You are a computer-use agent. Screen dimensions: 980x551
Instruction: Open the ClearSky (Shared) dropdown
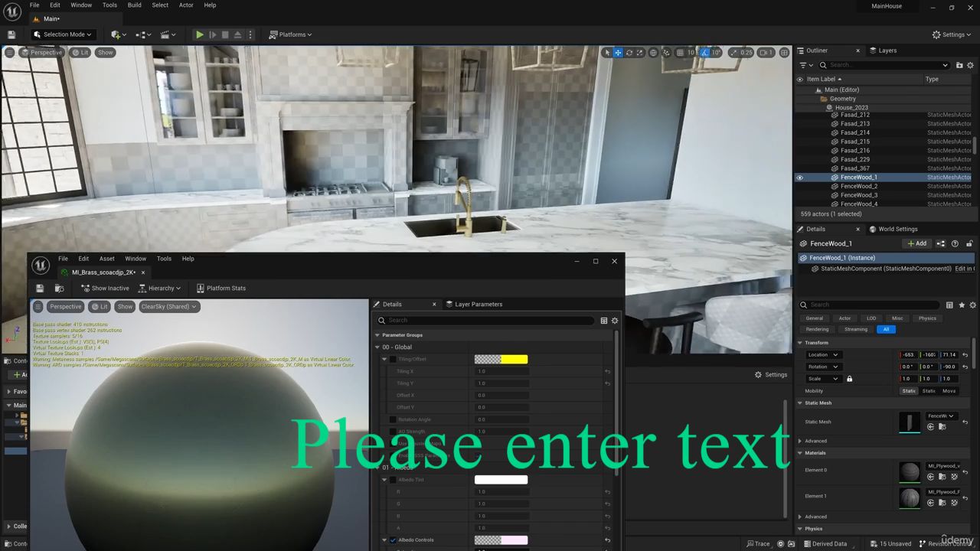pyautogui.click(x=168, y=307)
